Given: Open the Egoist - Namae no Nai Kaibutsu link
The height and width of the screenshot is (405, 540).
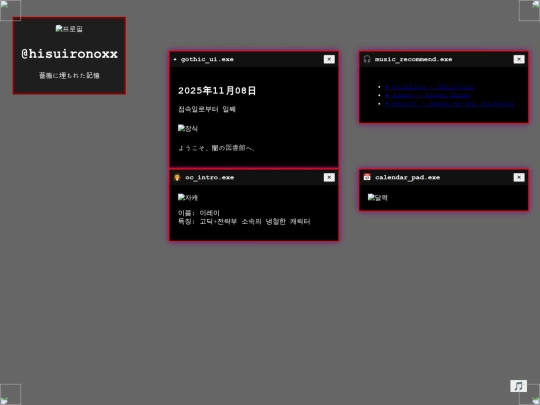Looking at the screenshot, I should [449, 104].
